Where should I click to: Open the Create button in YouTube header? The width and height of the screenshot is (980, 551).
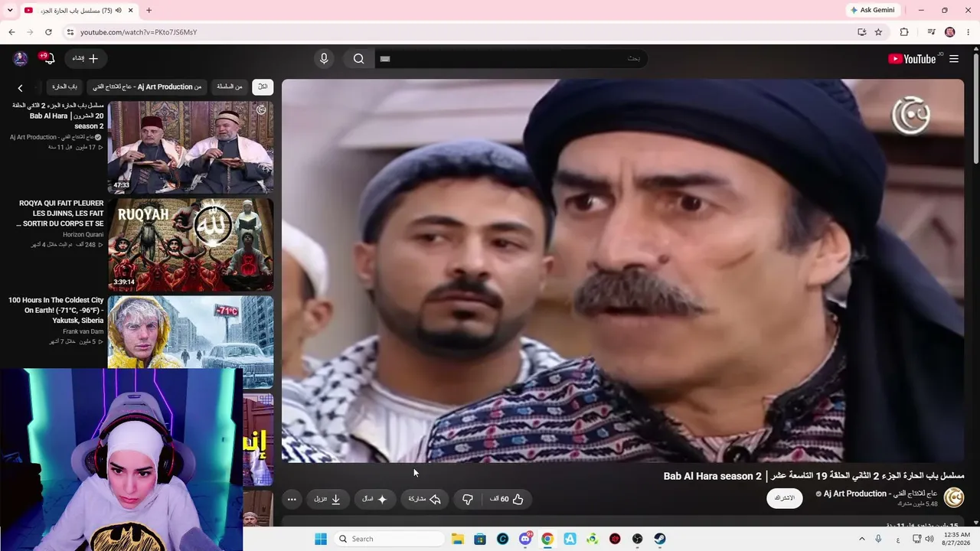[x=86, y=58]
